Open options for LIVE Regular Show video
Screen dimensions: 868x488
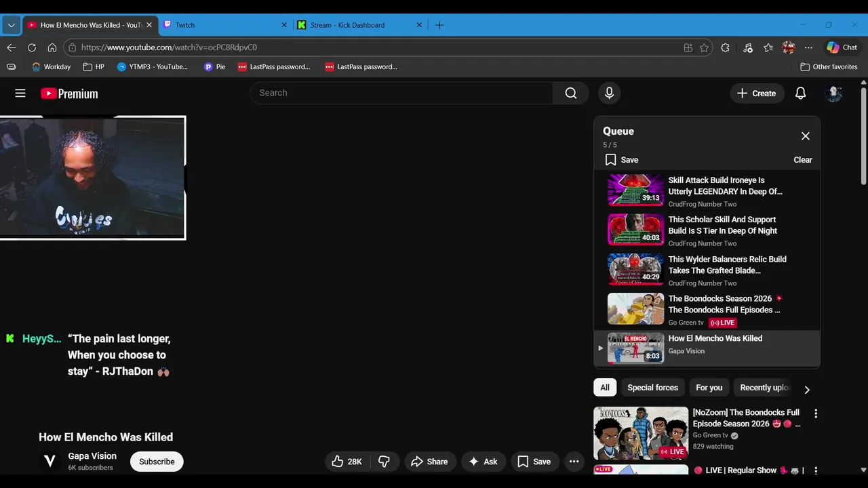[816, 470]
